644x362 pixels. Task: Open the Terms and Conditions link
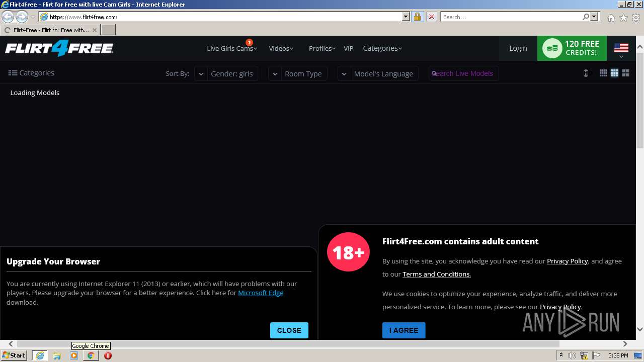coord(436,274)
